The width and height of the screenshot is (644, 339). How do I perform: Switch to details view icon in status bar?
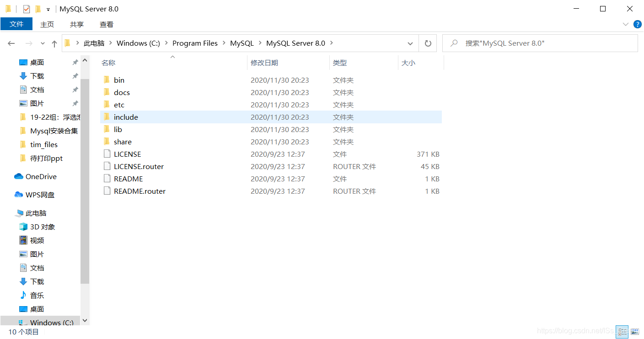pyautogui.click(x=622, y=332)
